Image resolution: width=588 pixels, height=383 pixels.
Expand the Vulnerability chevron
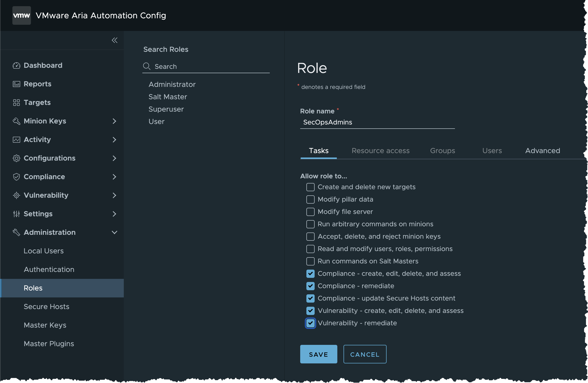tap(115, 195)
